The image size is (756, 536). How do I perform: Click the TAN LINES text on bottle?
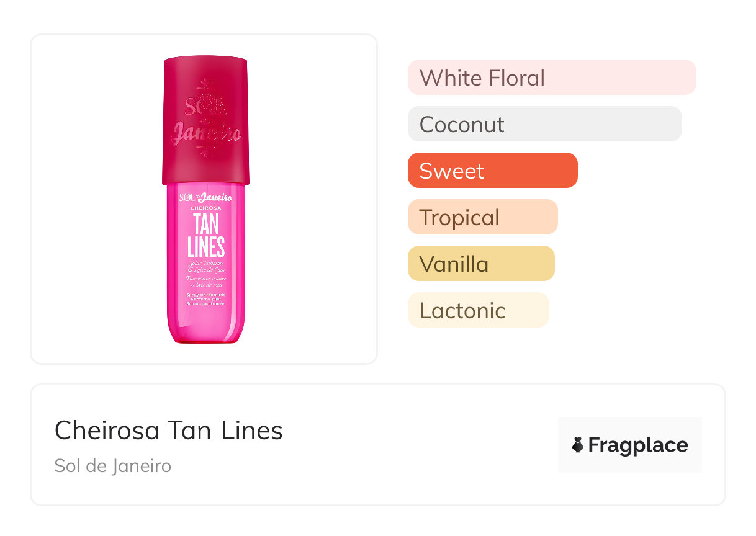[x=205, y=236]
